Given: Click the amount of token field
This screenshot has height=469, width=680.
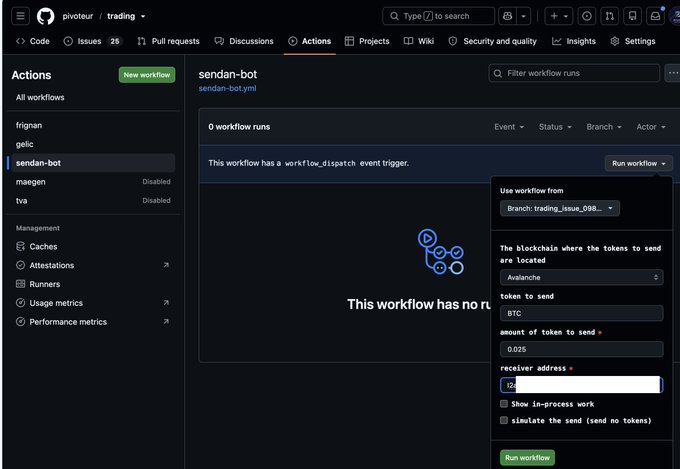Looking at the screenshot, I should click(581, 349).
